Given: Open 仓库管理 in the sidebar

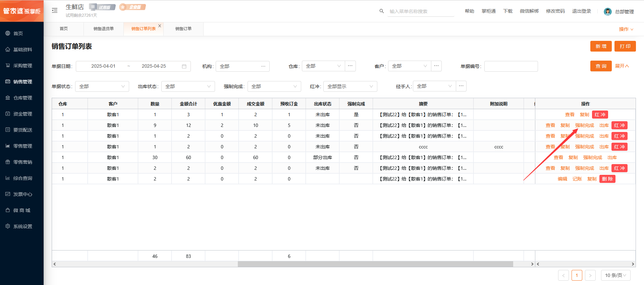Looking at the screenshot, I should [x=22, y=98].
